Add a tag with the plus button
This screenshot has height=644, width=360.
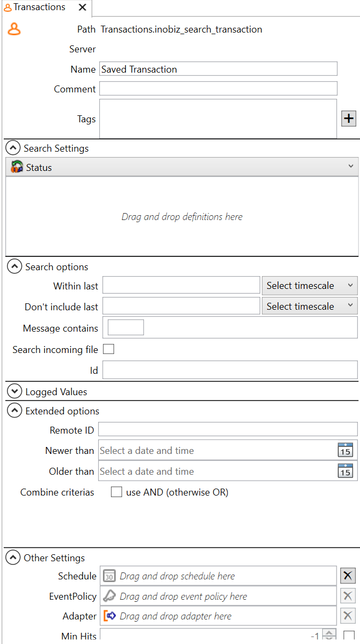348,119
